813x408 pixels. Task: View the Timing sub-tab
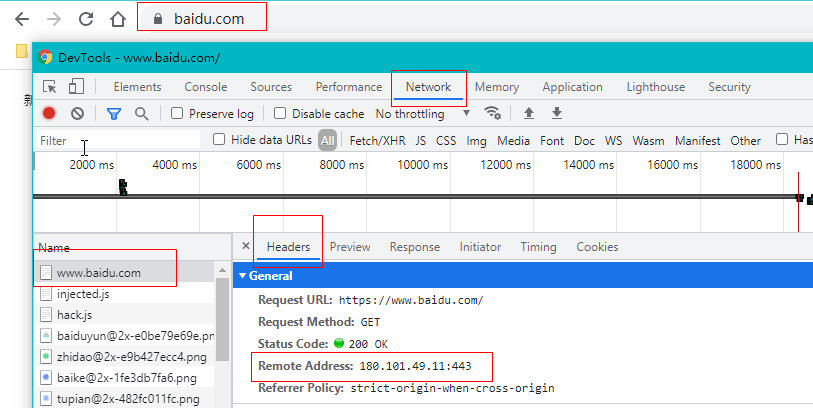538,247
